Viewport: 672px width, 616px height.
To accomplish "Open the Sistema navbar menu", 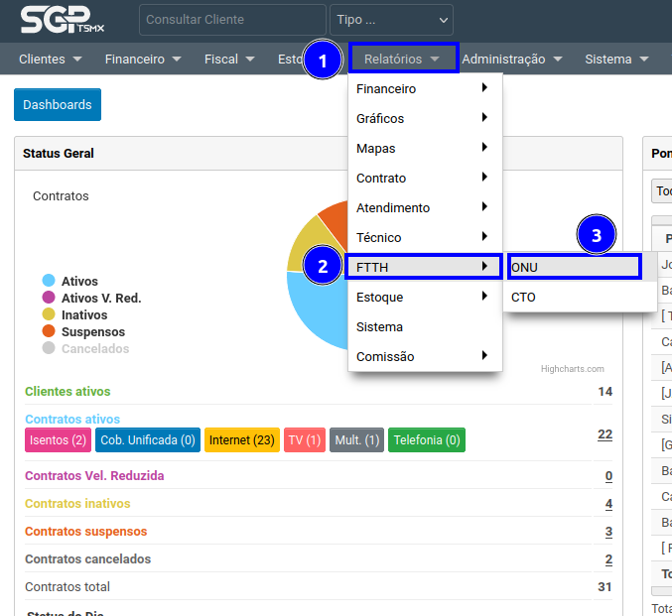I will [x=615, y=60].
